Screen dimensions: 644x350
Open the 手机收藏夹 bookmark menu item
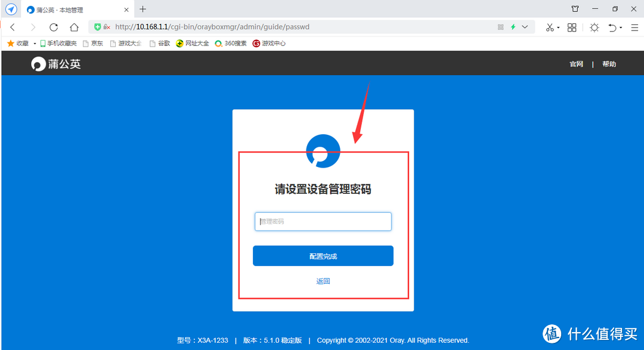61,42
